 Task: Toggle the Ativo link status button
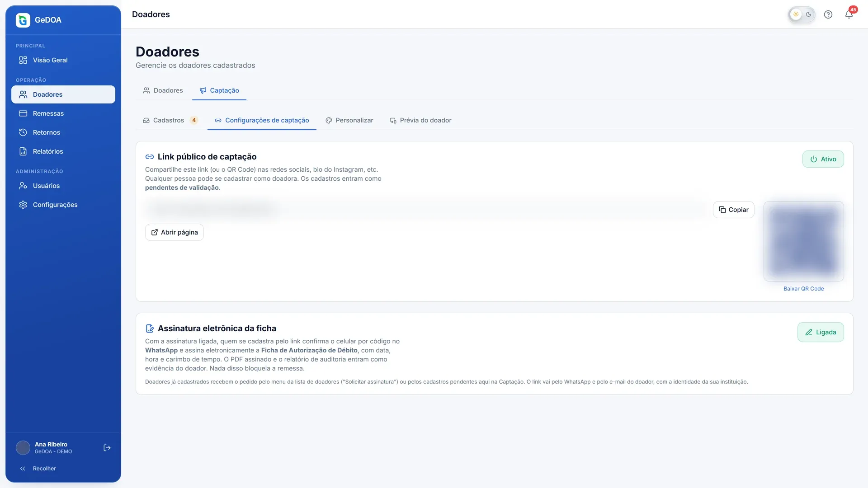click(x=823, y=159)
